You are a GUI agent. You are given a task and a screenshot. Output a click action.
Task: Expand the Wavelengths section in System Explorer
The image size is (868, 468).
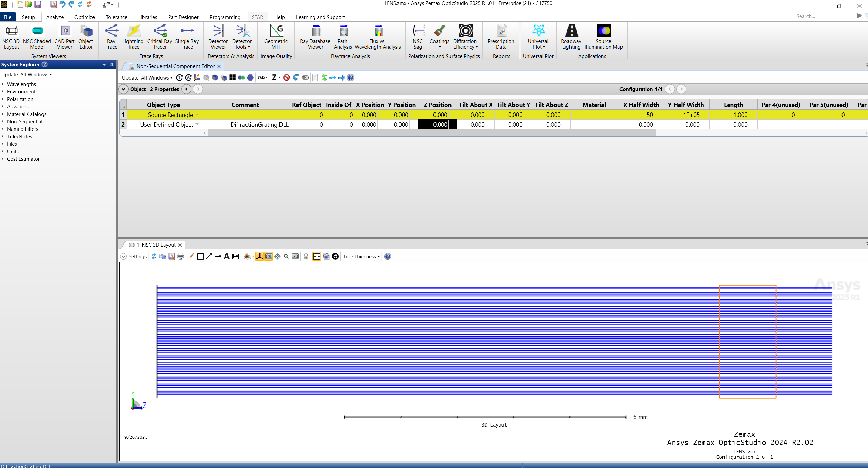point(3,84)
